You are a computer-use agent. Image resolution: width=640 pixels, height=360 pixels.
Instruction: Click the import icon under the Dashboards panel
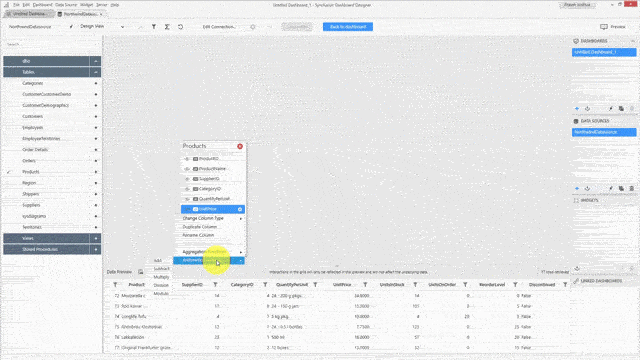587,109
